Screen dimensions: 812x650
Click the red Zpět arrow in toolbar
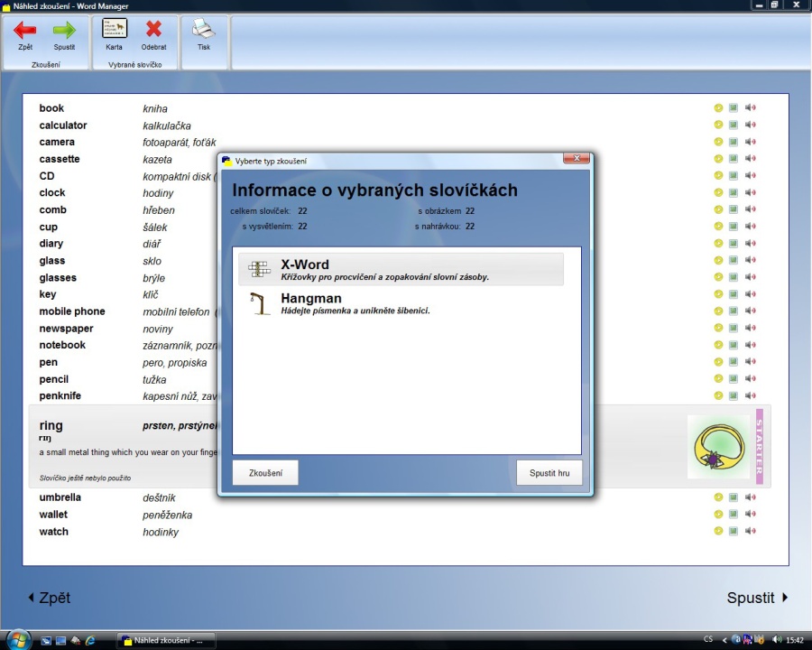coord(24,31)
